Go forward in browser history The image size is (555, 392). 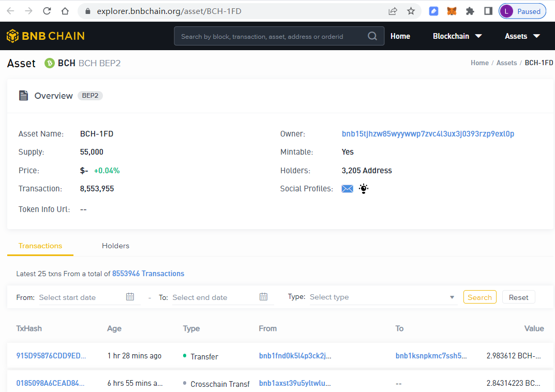tap(28, 11)
